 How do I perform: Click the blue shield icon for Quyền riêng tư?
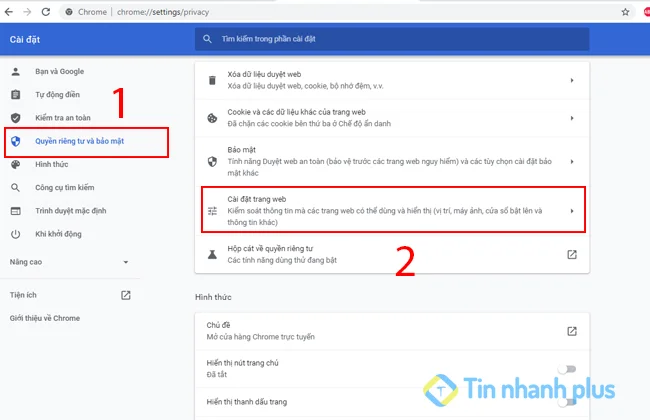[15, 141]
